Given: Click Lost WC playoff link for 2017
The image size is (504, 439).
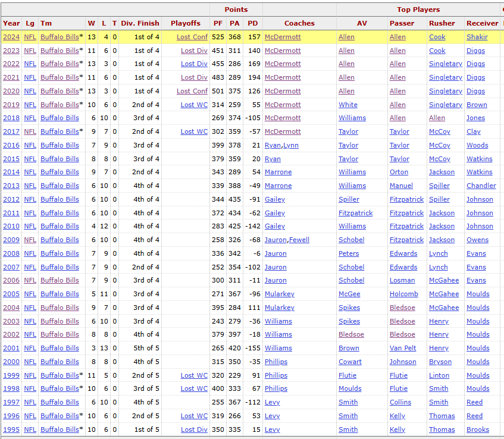Looking at the screenshot, I should click(x=194, y=132).
